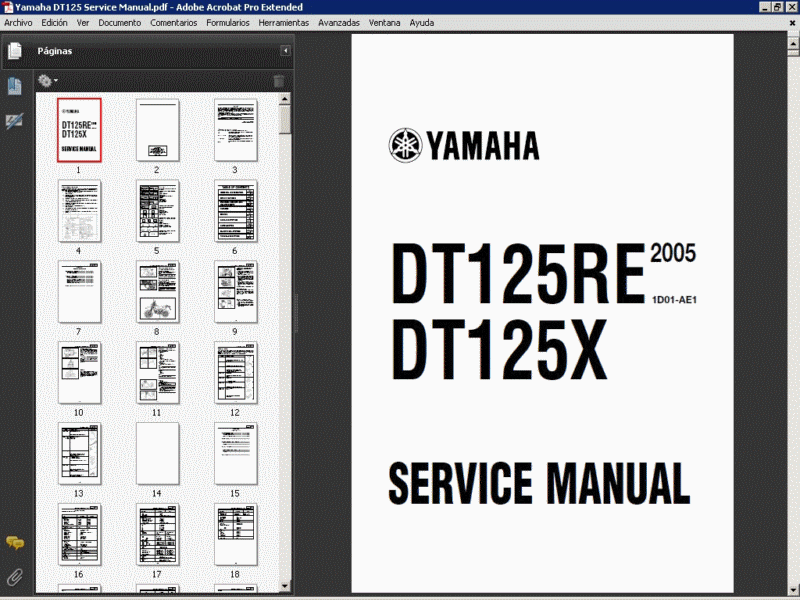Open the Archivo menu

(18, 23)
